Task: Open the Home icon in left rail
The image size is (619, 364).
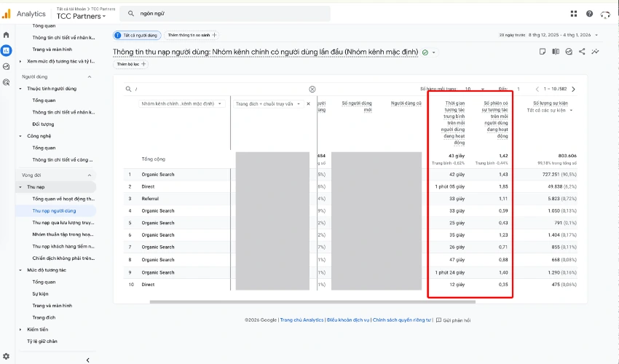Action: 7,34
